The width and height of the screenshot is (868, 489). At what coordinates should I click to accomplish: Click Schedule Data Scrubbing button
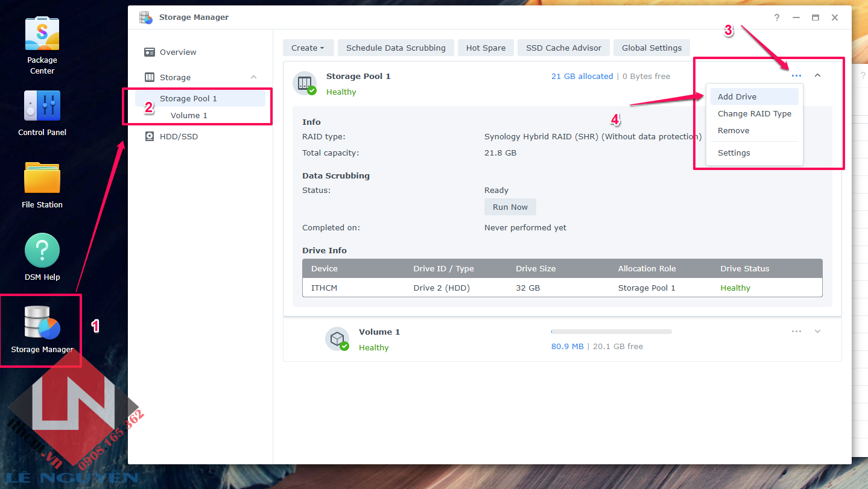[396, 48]
